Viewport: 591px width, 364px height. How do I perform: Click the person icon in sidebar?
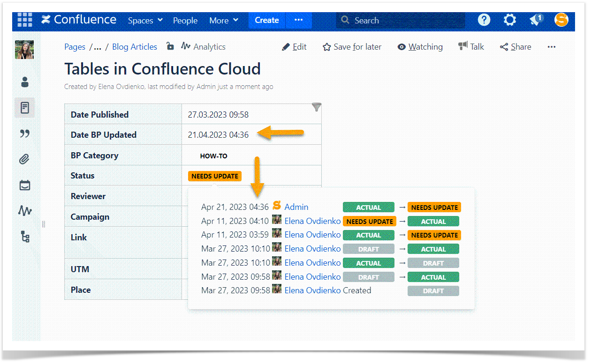click(x=25, y=82)
